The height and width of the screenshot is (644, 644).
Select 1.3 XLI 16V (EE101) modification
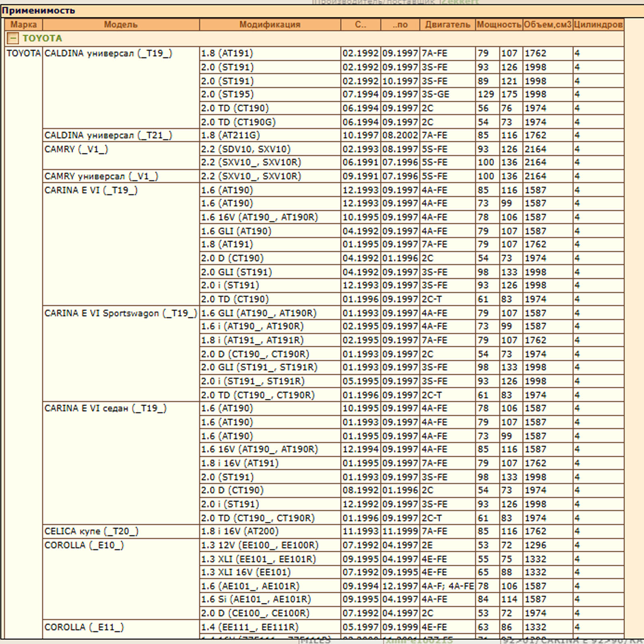(x=246, y=572)
